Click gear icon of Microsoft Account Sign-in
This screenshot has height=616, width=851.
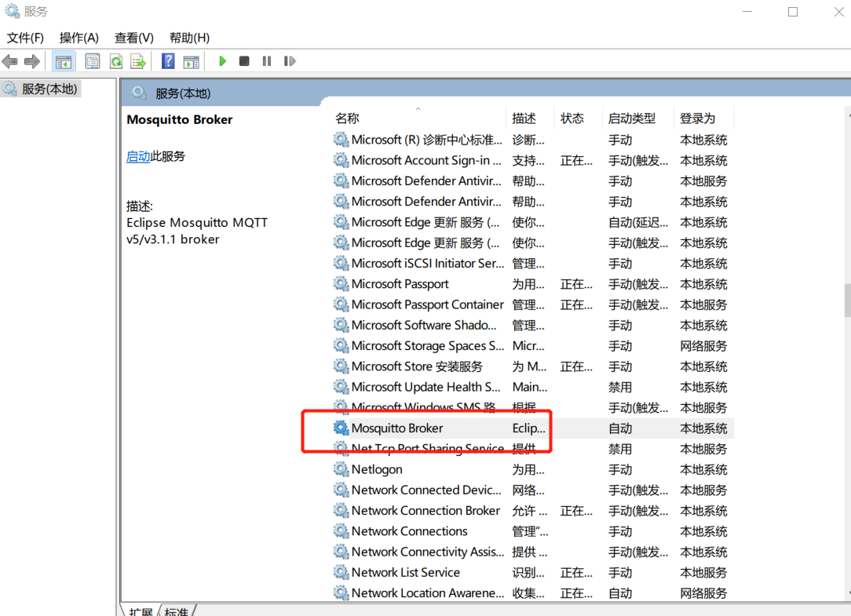coord(341,160)
